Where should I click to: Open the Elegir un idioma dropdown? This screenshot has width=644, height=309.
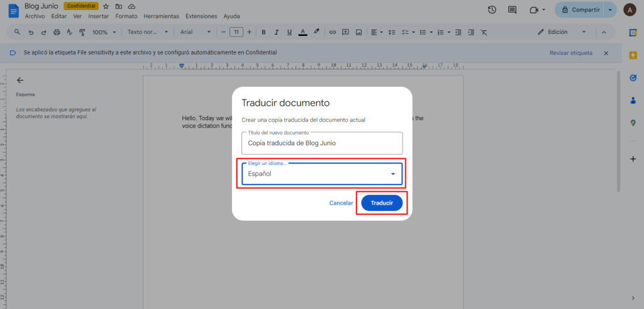pos(322,174)
